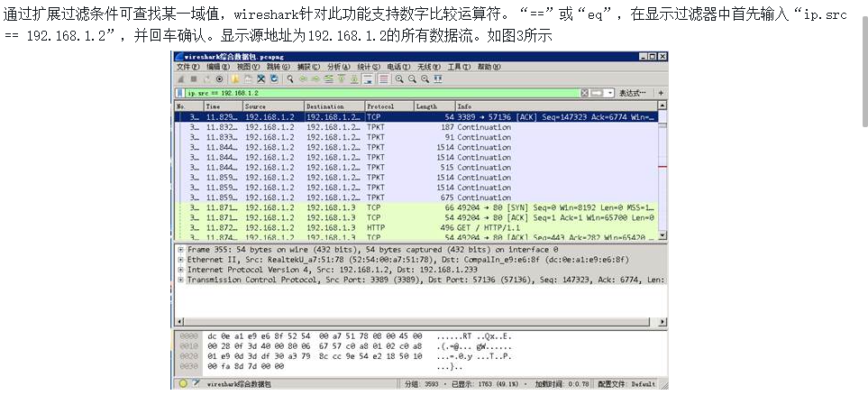Reset packet text to normal size
Viewport: 868px width, 395px height.
[425, 79]
